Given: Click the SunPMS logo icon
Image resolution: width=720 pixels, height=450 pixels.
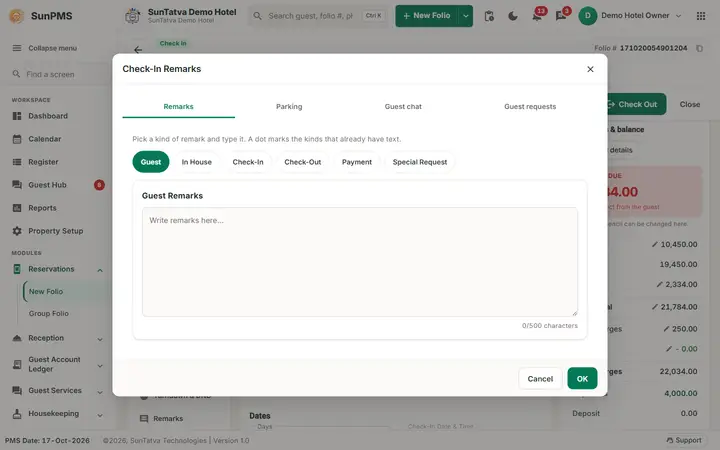Looking at the screenshot, I should pyautogui.click(x=17, y=16).
